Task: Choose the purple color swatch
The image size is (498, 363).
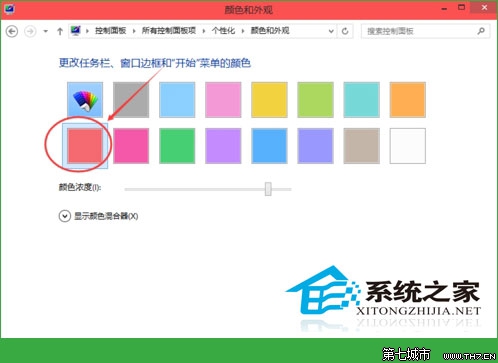Action: [223, 146]
